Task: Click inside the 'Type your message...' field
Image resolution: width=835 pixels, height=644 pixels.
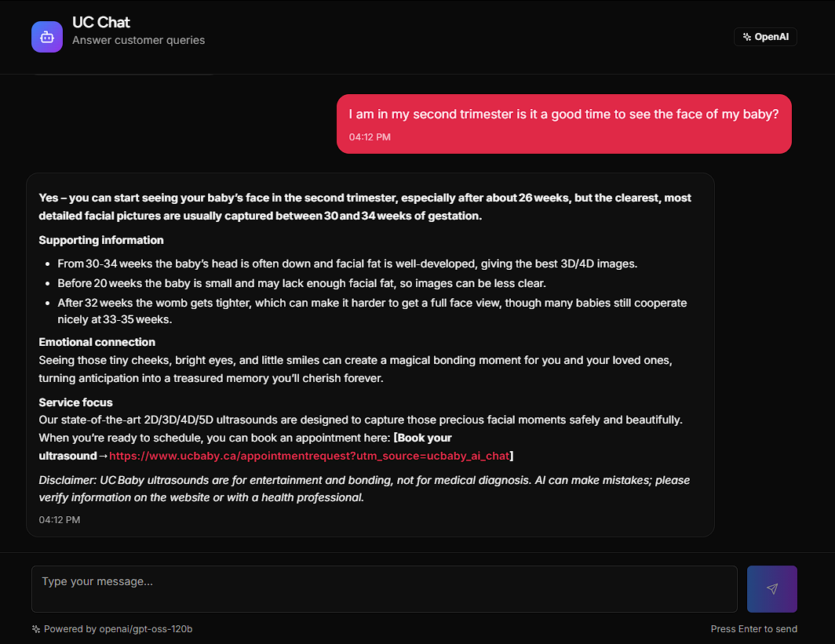Action: click(384, 588)
